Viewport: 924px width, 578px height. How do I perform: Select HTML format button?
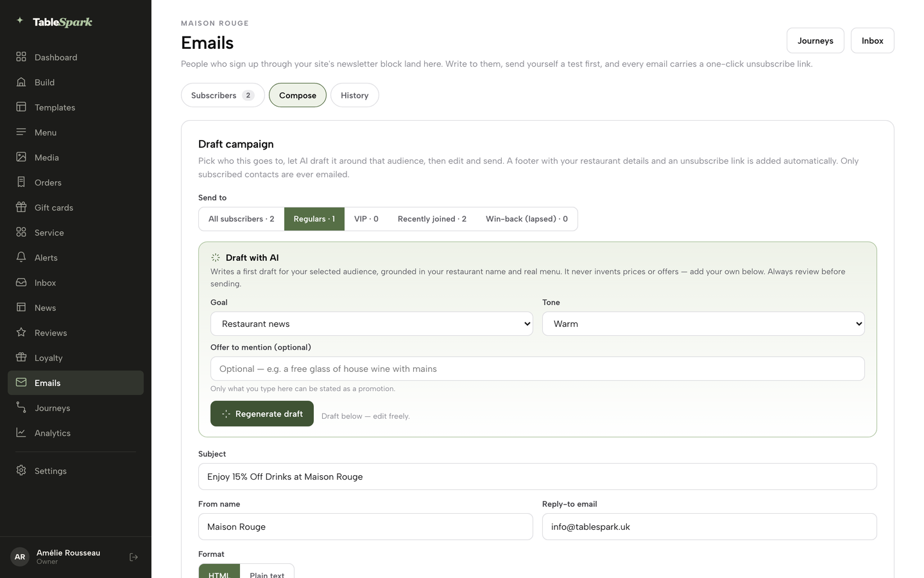(219, 572)
